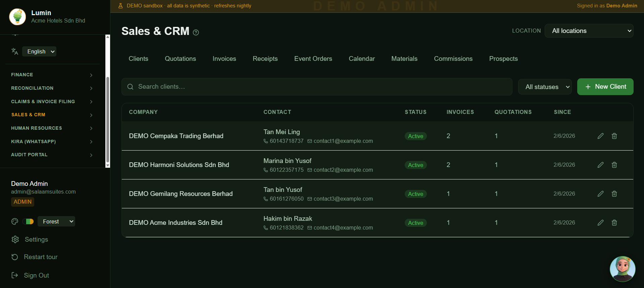Delete DEMO Harmoni Solutions Sdn Bhd client
This screenshot has height=288, width=644.
click(x=614, y=165)
